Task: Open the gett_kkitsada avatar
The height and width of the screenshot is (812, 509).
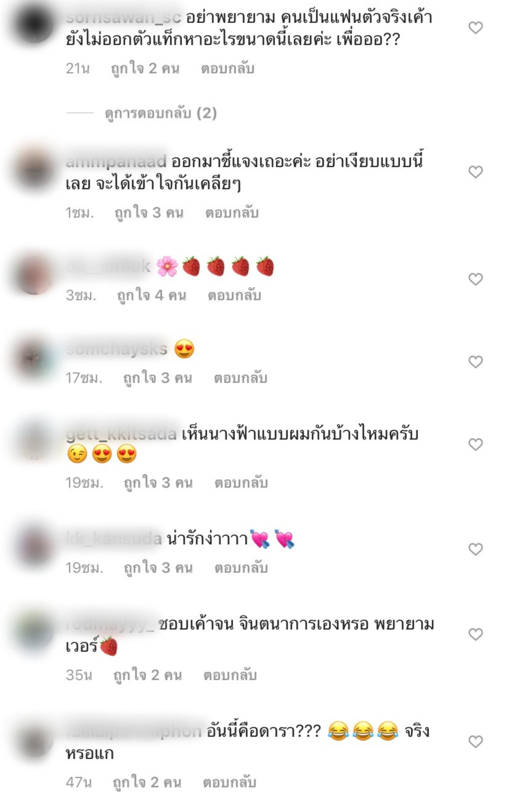Action: [35, 442]
